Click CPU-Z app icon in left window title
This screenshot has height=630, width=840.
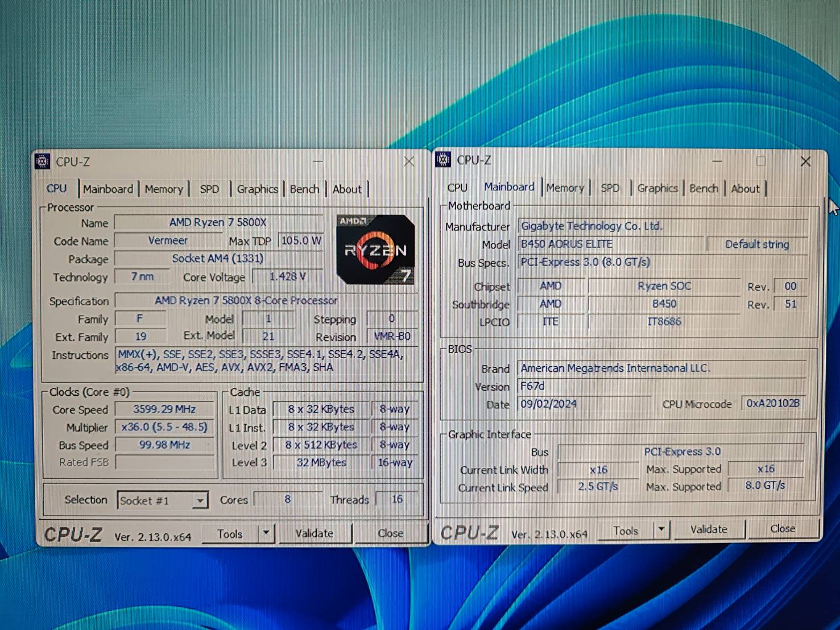tap(43, 161)
